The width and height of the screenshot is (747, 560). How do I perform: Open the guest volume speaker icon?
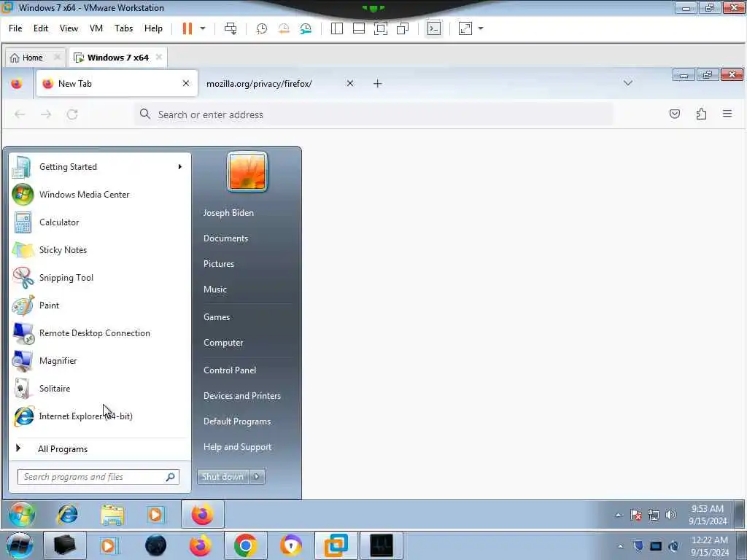(x=671, y=515)
